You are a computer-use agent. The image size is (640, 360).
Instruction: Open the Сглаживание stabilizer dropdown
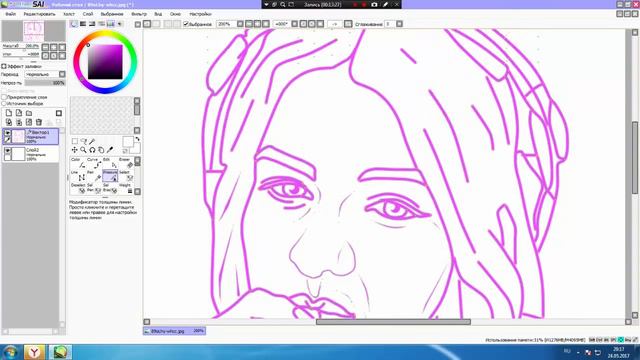pos(399,24)
